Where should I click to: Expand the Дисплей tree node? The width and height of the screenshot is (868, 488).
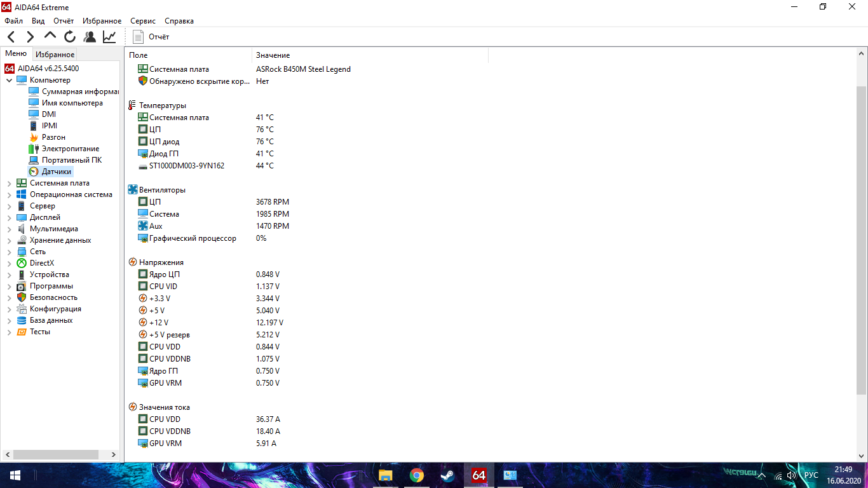tap(9, 217)
